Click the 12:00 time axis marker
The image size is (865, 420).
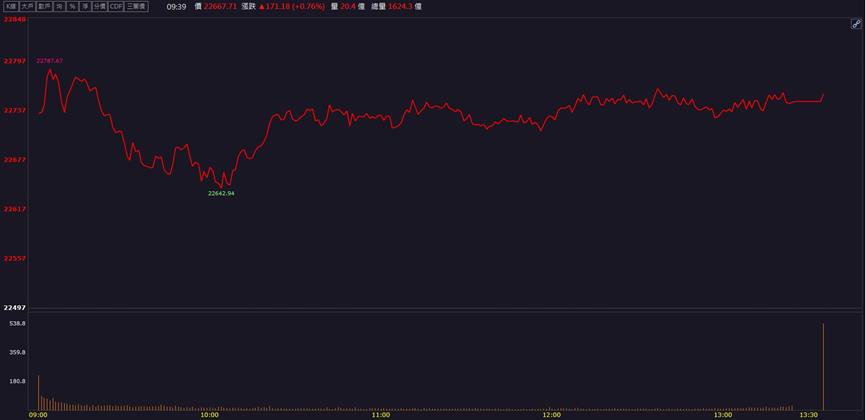pos(552,415)
